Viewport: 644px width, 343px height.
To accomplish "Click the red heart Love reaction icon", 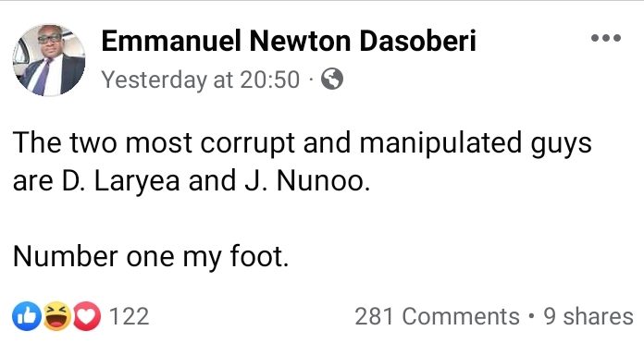I will [87, 316].
